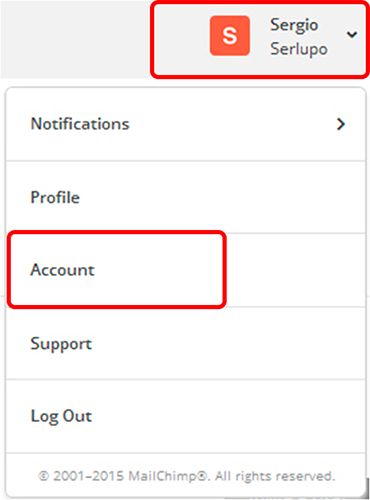The height and width of the screenshot is (500, 370).
Task: Click the surname Serlupo in header
Action: point(299,49)
